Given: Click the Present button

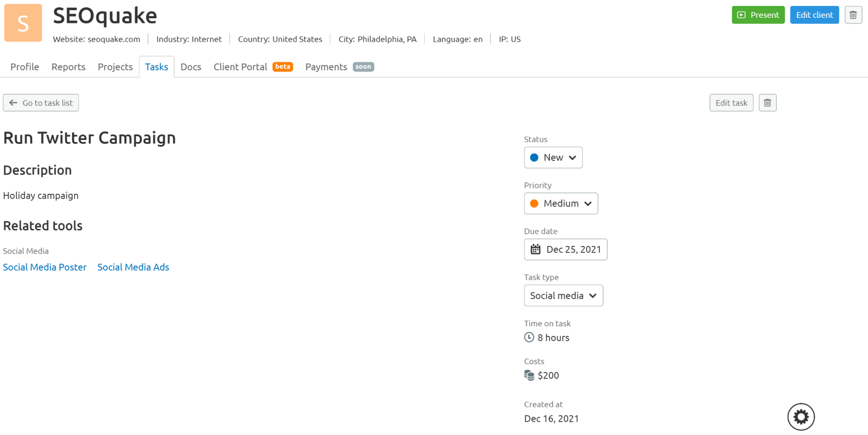Looking at the screenshot, I should pos(758,15).
